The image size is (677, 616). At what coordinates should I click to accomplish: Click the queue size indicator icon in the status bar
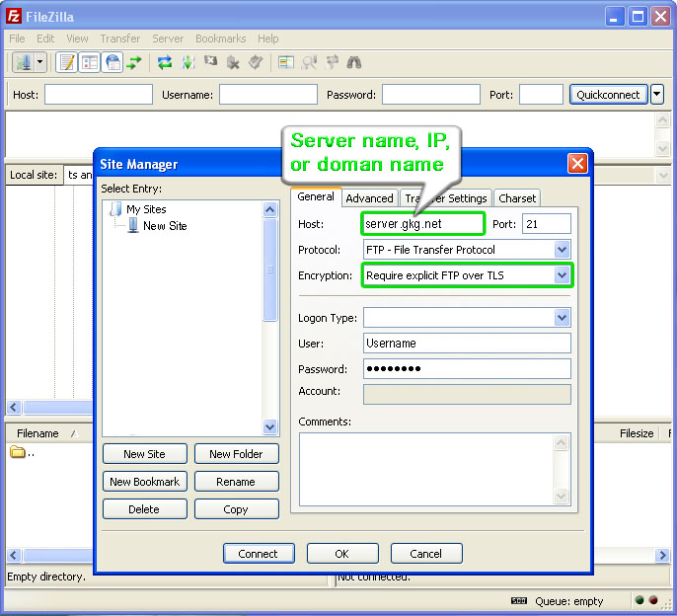click(518, 600)
